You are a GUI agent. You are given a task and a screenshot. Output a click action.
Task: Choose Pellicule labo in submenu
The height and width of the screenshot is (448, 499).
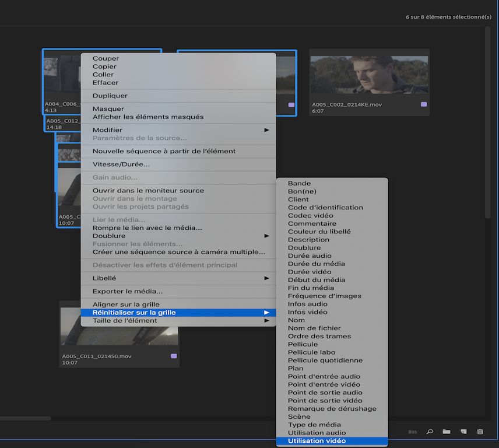[332, 352]
